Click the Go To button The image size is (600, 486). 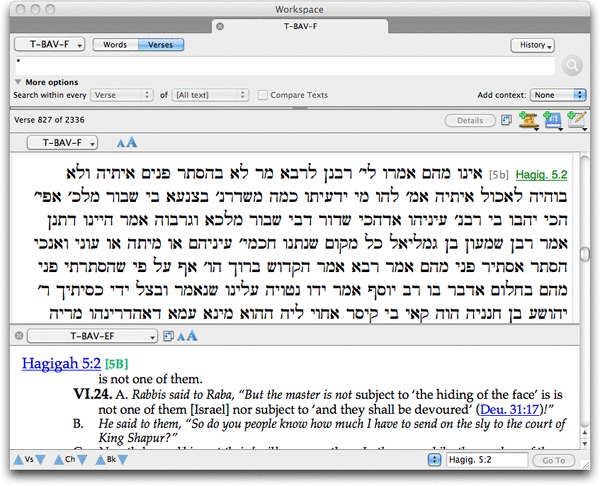point(553,460)
